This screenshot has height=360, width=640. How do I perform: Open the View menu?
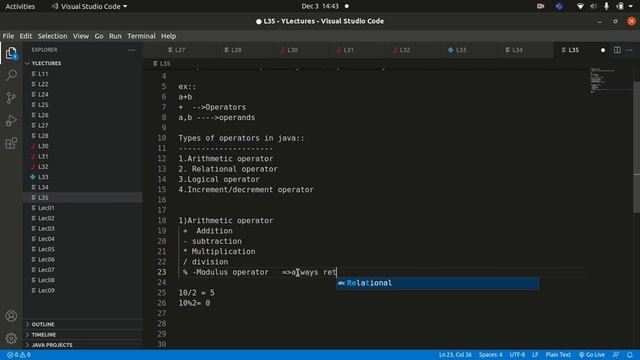pos(81,36)
